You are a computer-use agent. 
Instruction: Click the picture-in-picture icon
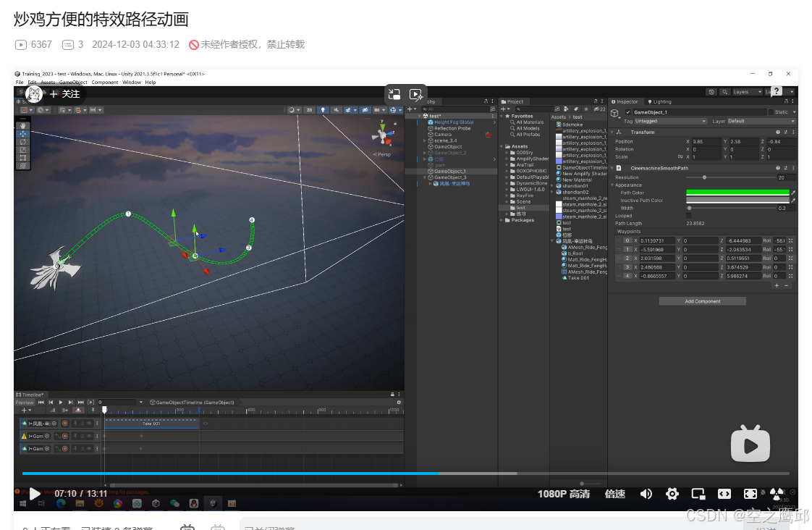point(698,494)
